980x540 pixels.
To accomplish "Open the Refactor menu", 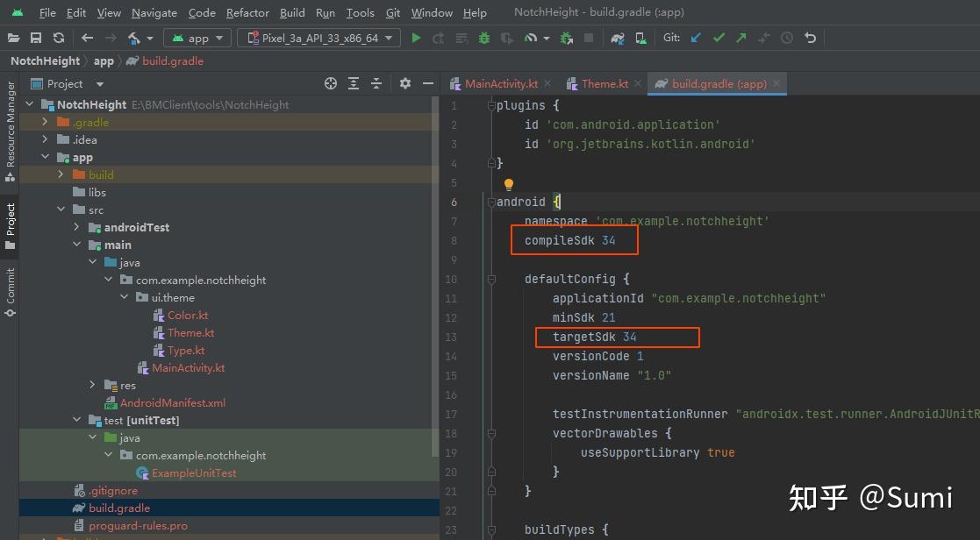I will click(x=247, y=13).
